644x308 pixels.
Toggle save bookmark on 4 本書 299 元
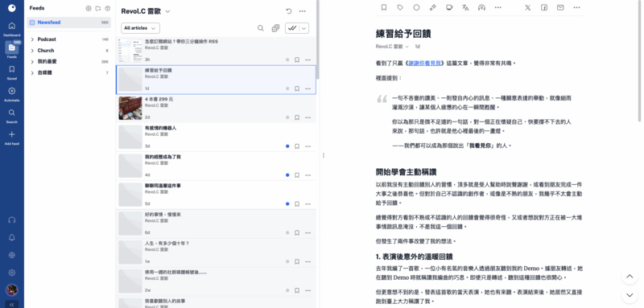(297, 117)
